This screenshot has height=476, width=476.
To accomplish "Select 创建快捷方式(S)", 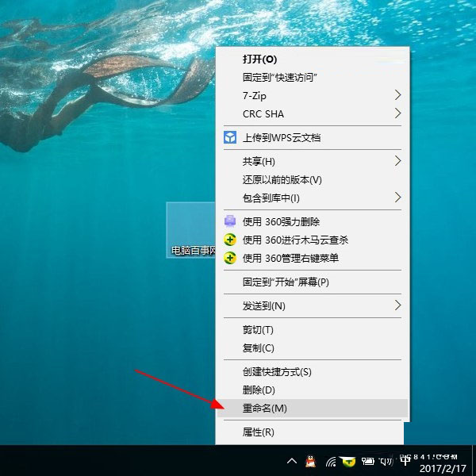I will 313,371.
